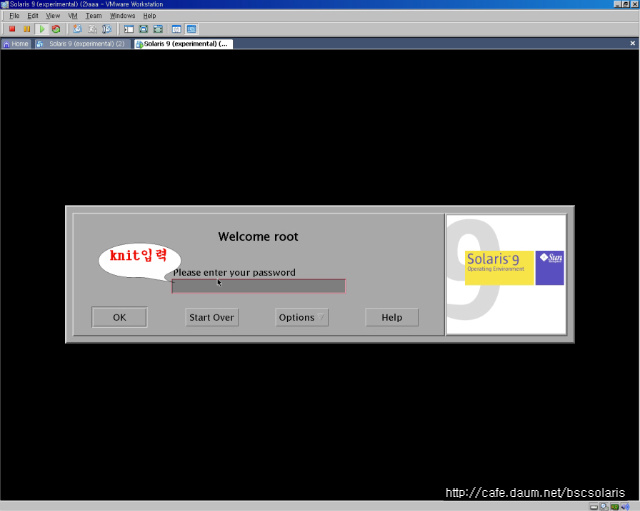Click the network adapter status icon
The height and width of the screenshot is (511, 640).
click(x=615, y=507)
